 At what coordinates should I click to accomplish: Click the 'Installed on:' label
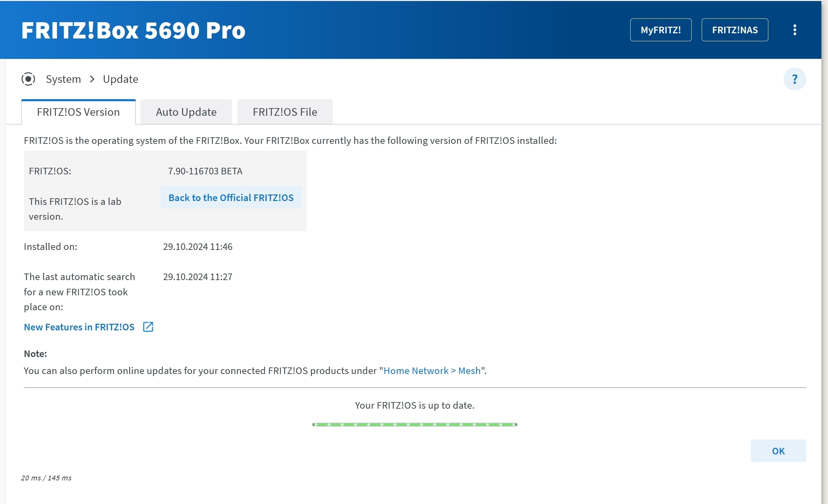(51, 246)
